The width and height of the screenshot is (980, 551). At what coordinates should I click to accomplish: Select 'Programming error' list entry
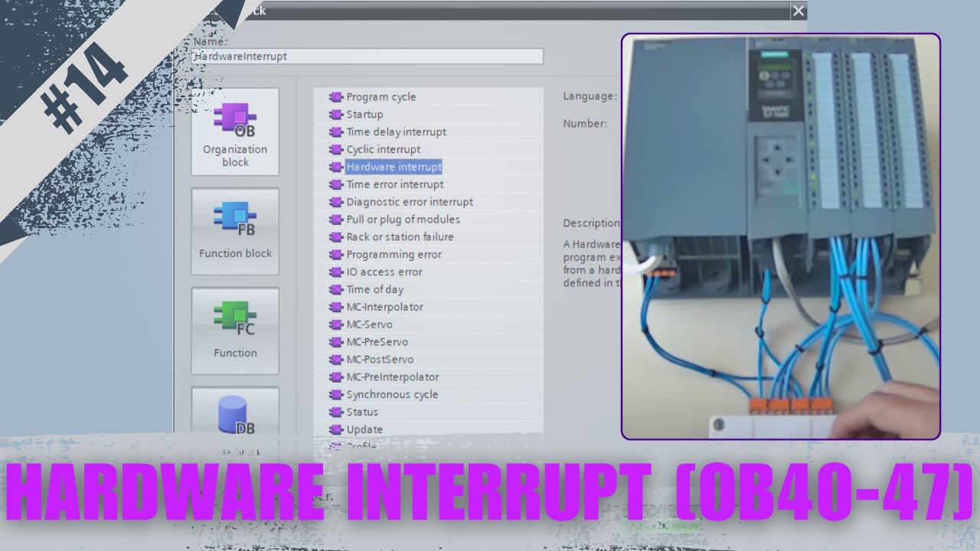pos(394,255)
